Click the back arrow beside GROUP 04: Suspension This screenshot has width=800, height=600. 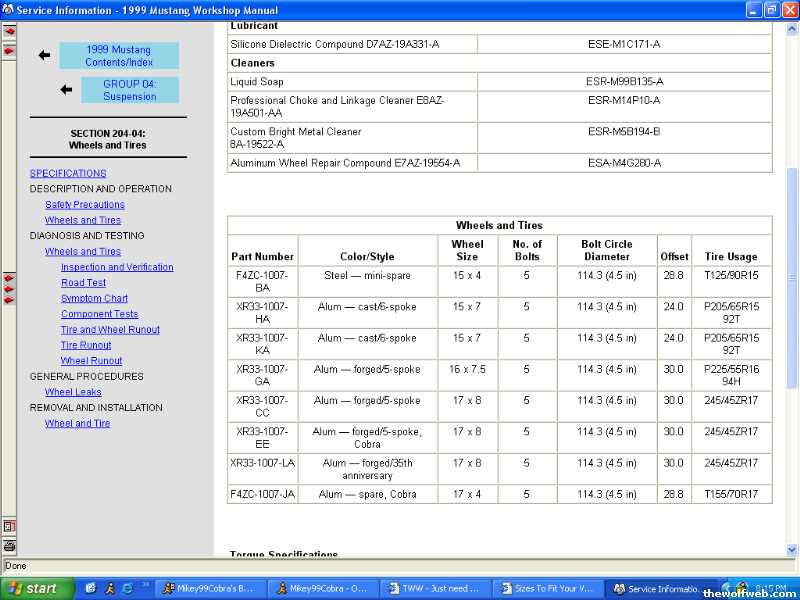(x=66, y=90)
